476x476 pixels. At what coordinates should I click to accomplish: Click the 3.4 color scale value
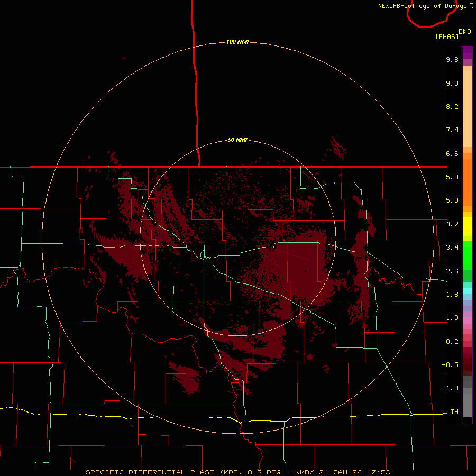pos(452,248)
